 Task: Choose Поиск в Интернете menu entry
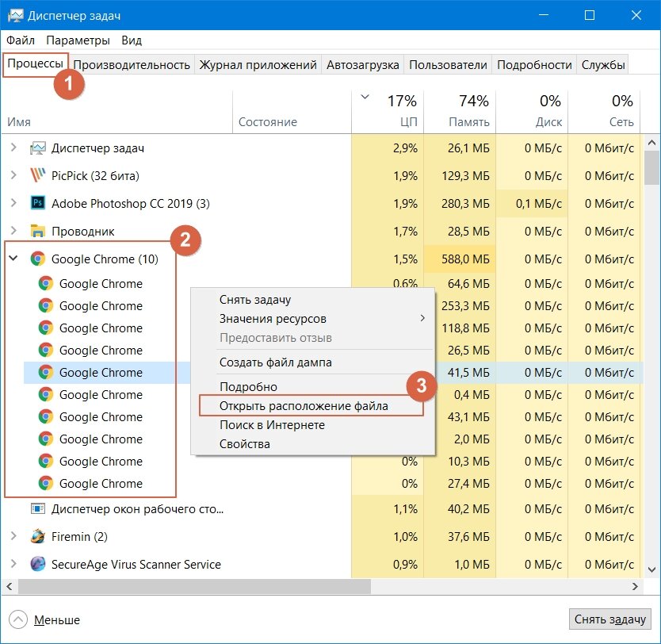[313, 424]
